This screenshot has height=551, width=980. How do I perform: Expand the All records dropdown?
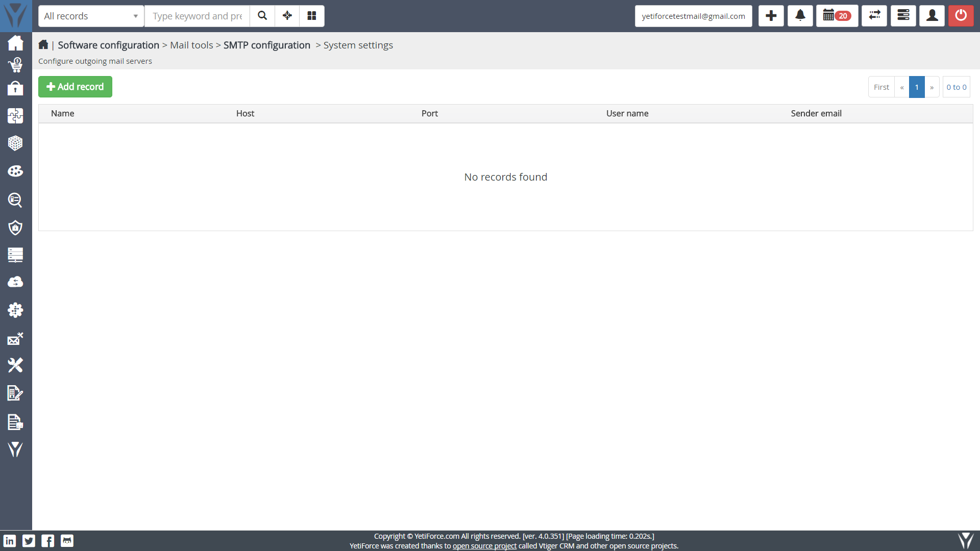click(91, 16)
